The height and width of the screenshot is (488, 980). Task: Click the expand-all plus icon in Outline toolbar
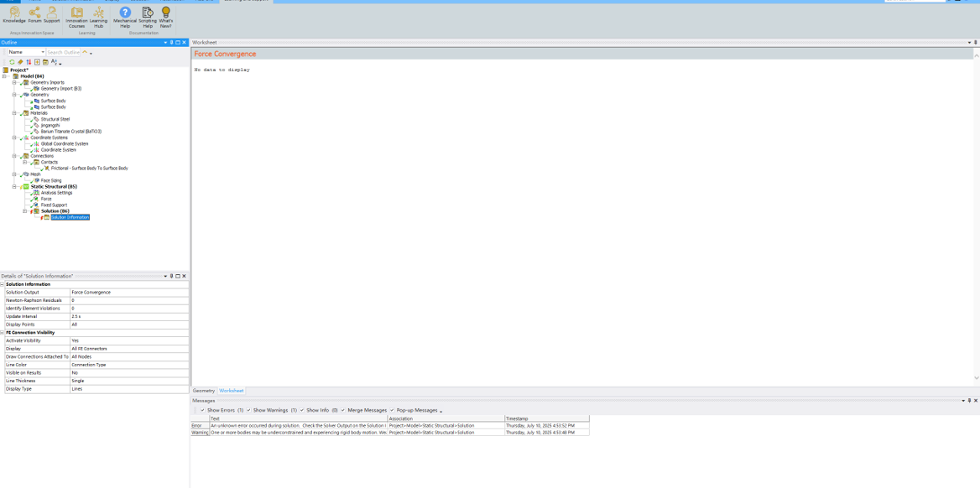pyautogui.click(x=37, y=62)
